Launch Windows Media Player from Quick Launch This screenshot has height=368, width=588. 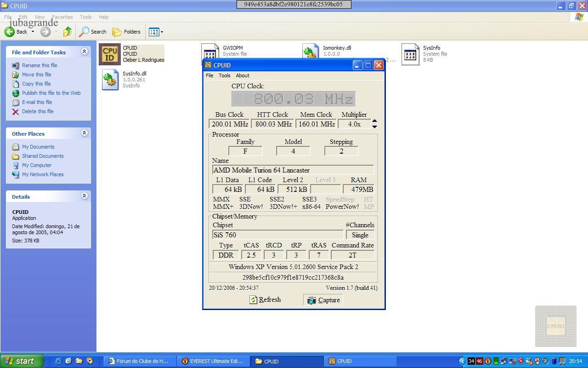click(90, 361)
